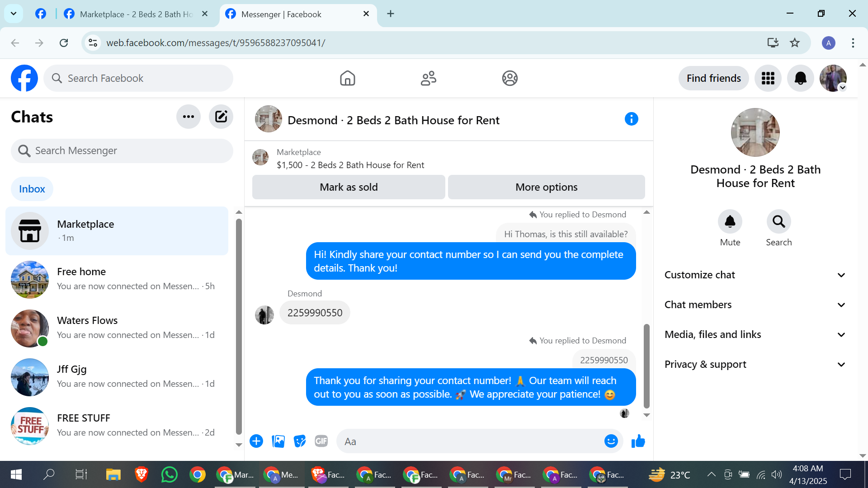Open chat options three-dot menu

tap(189, 117)
